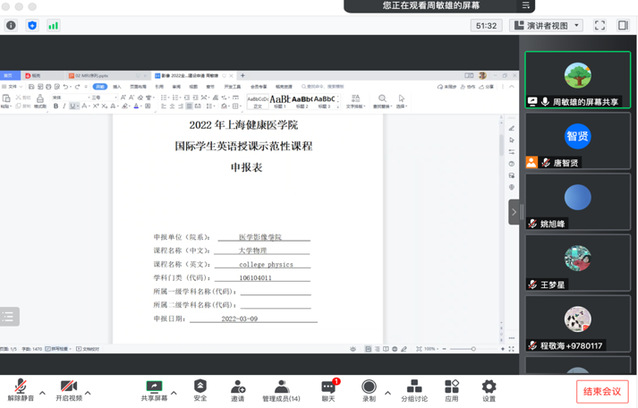This screenshot has width=638, height=408.
Task: Open the 应用 apps icon
Action: click(452, 390)
